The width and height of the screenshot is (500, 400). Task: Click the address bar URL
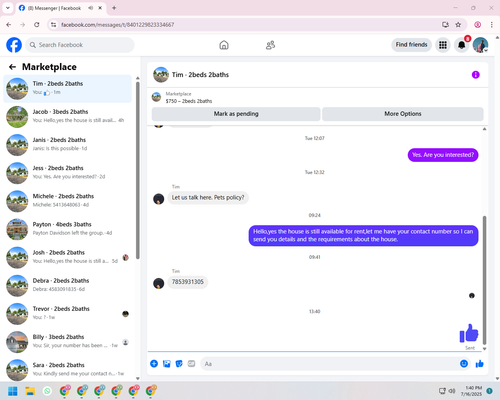click(x=118, y=25)
